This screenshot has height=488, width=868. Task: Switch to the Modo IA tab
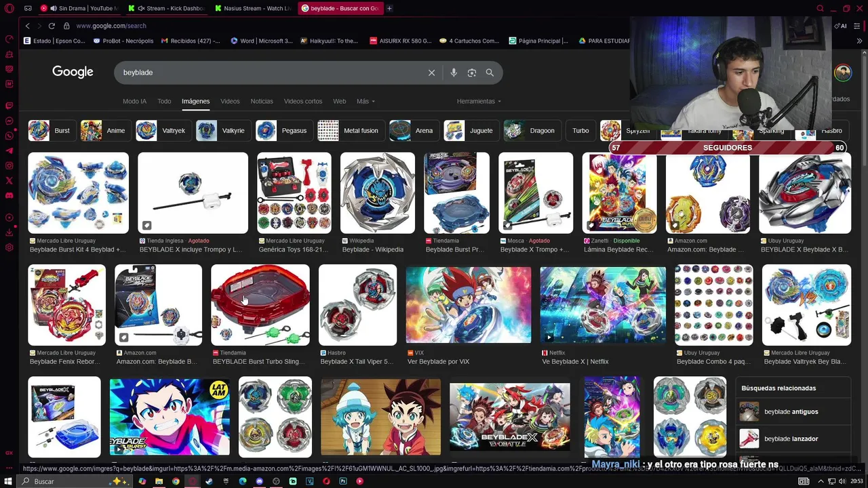tap(134, 101)
